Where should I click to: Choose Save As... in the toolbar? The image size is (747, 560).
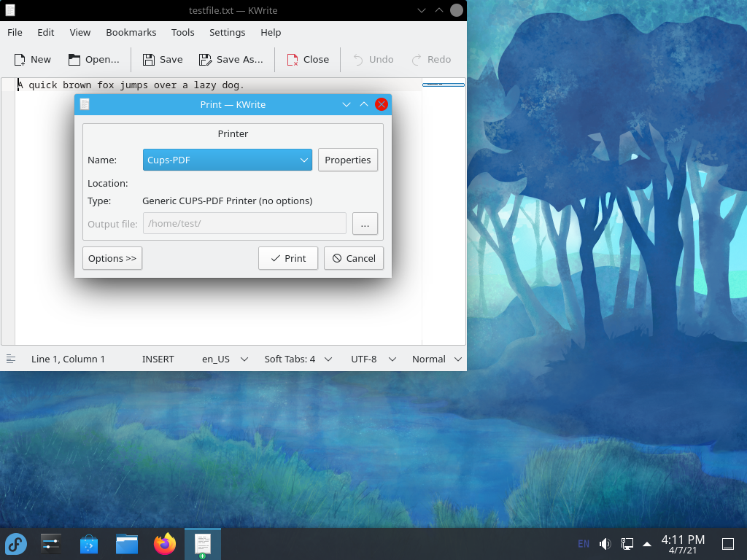tap(231, 60)
